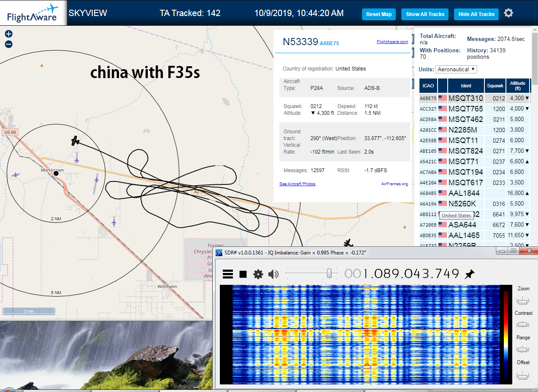Click N53339 registration heading

300,42
